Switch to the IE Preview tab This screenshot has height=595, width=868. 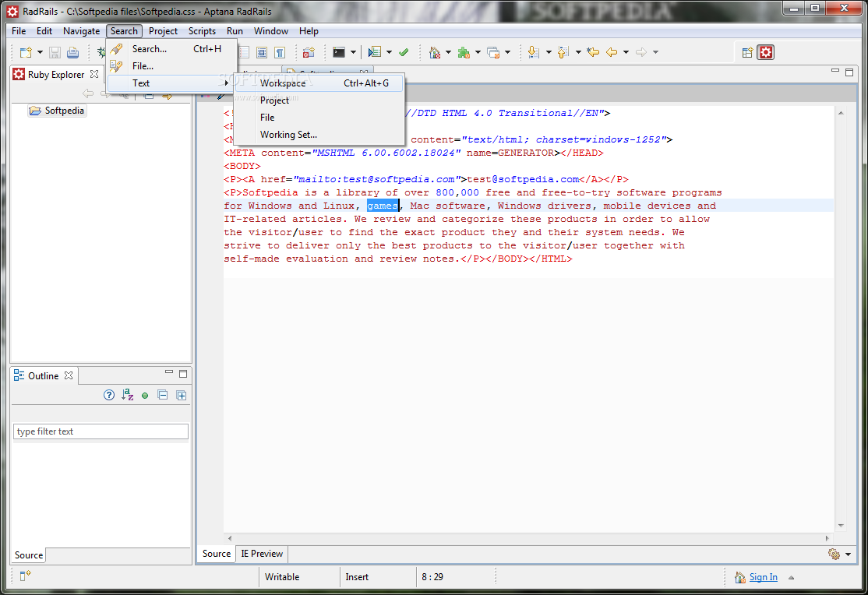point(262,554)
